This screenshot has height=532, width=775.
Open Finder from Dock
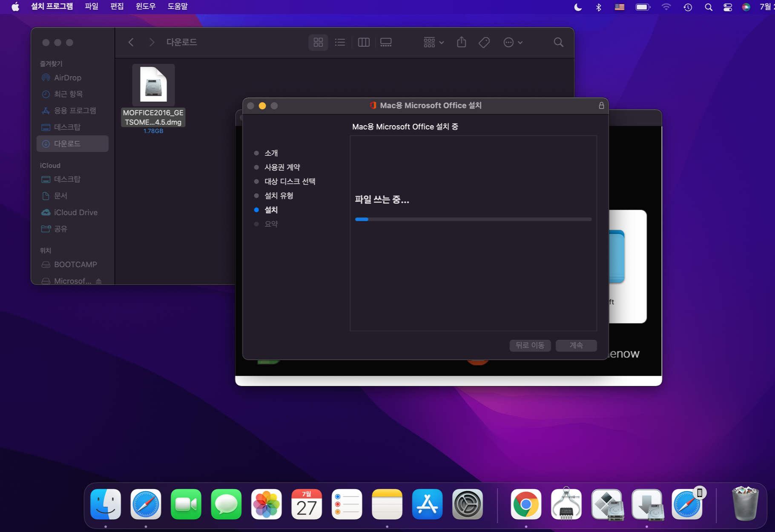coord(106,504)
